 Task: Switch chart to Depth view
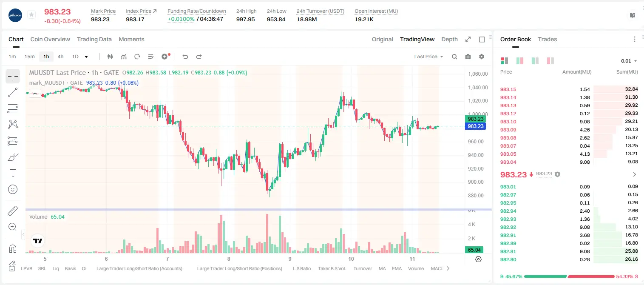pyautogui.click(x=449, y=39)
